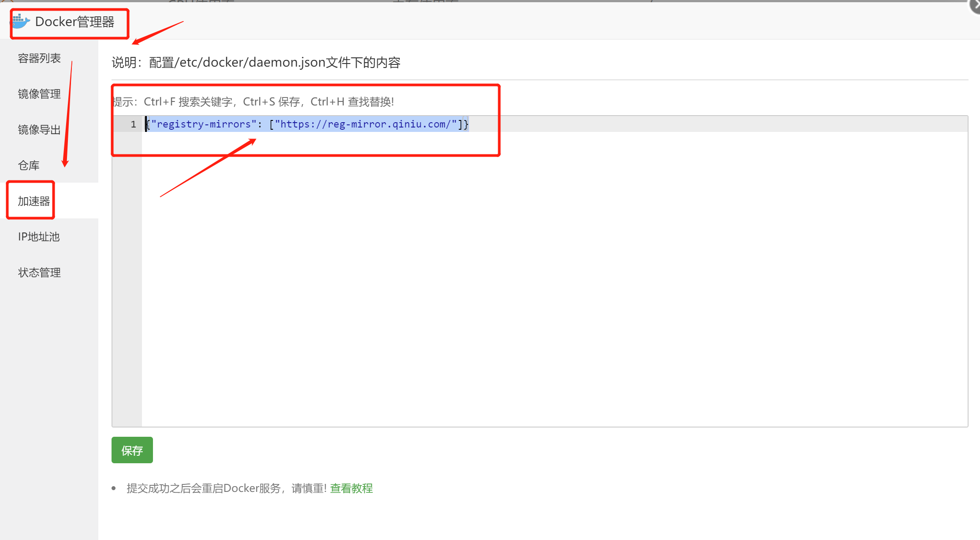Switch to the 状态管理 tab

(39, 273)
